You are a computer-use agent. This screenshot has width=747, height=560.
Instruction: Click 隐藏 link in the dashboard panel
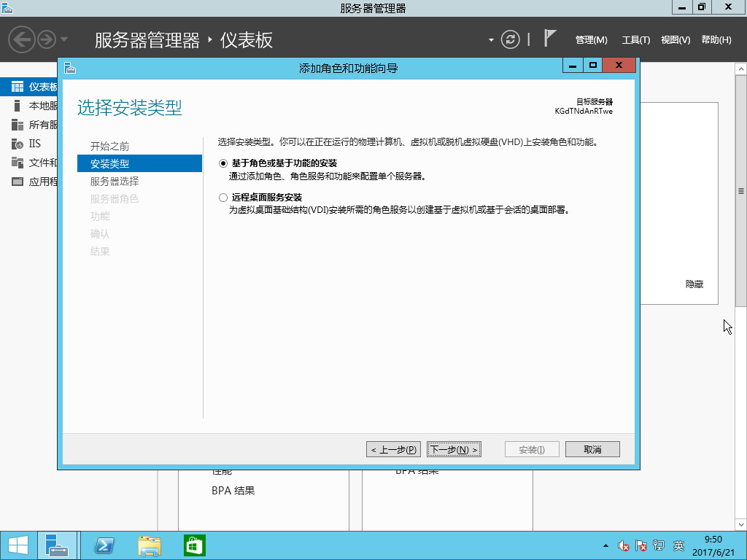[x=694, y=284]
